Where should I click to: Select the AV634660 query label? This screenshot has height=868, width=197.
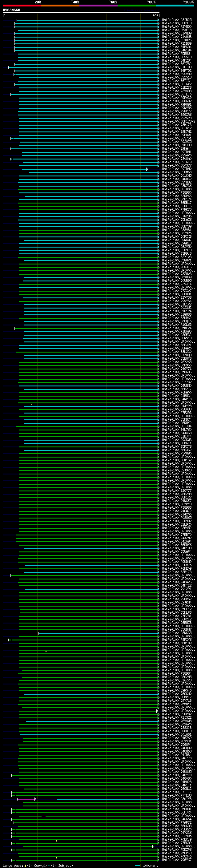[x=11, y=10]
